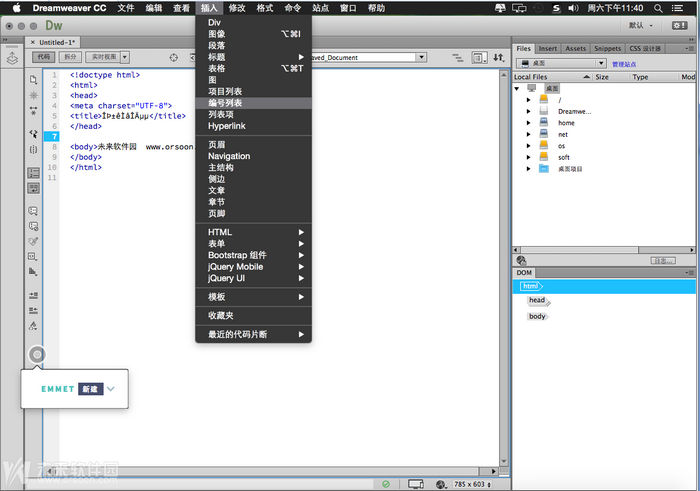Click the 管理站点 link
This screenshot has height=491, width=700.
(x=624, y=64)
